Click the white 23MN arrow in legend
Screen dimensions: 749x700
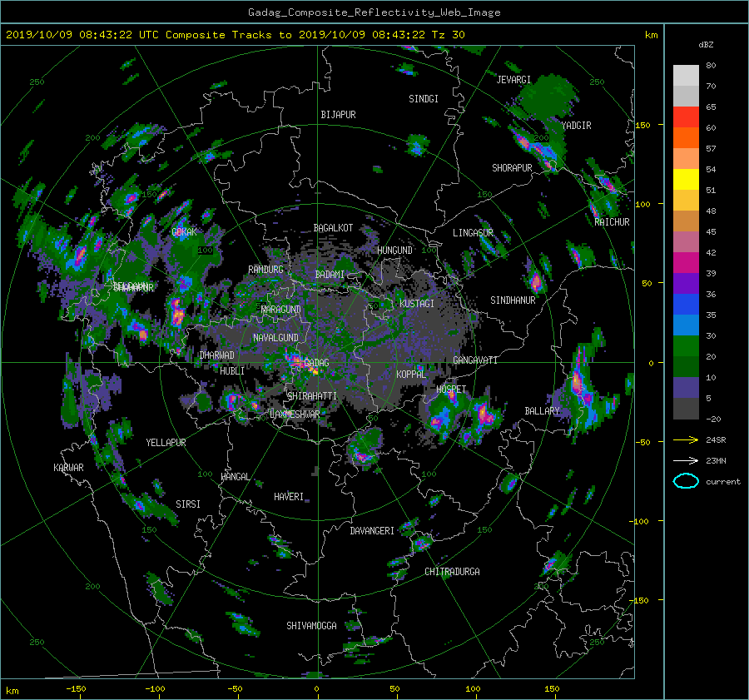pyautogui.click(x=686, y=460)
